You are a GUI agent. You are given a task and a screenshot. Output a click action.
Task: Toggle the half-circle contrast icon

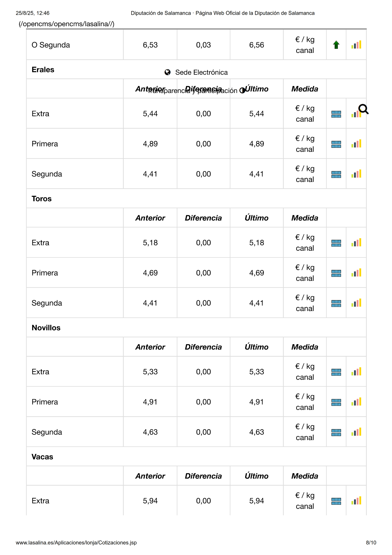click(242, 91)
